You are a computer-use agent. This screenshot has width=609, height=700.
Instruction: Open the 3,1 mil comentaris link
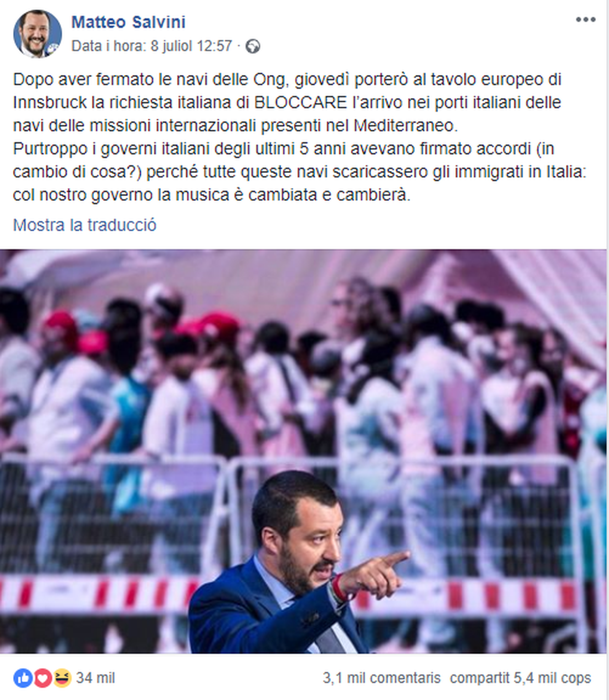(381, 678)
